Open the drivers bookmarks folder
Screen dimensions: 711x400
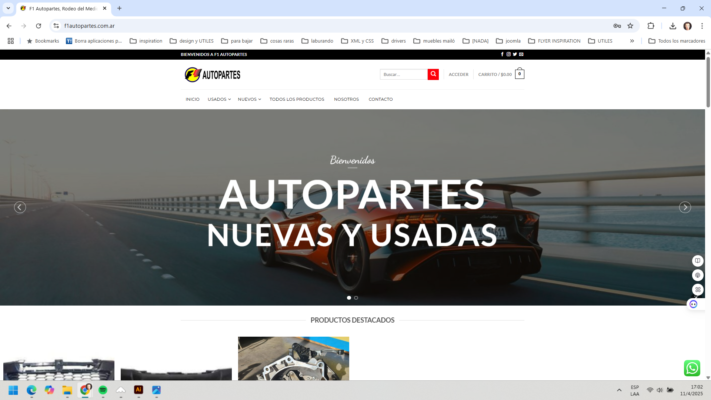pos(394,41)
